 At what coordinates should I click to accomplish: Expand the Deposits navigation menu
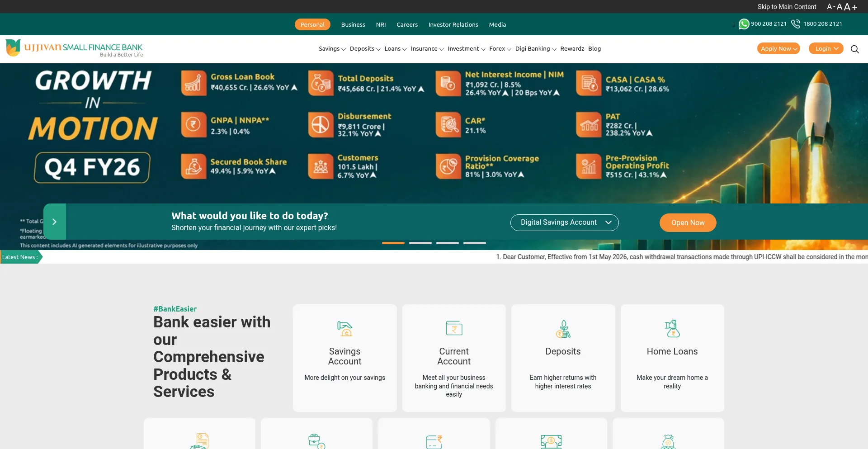tap(365, 49)
